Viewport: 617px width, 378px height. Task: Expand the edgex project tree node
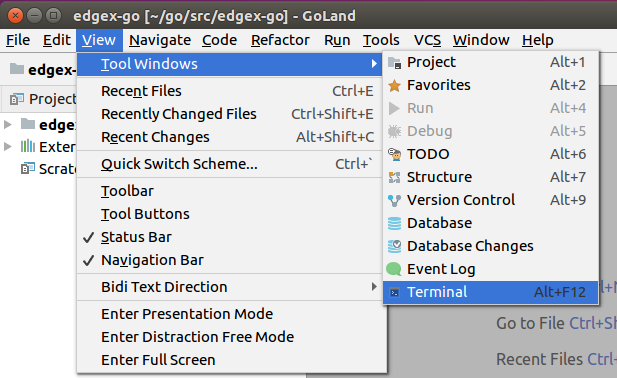(7, 125)
